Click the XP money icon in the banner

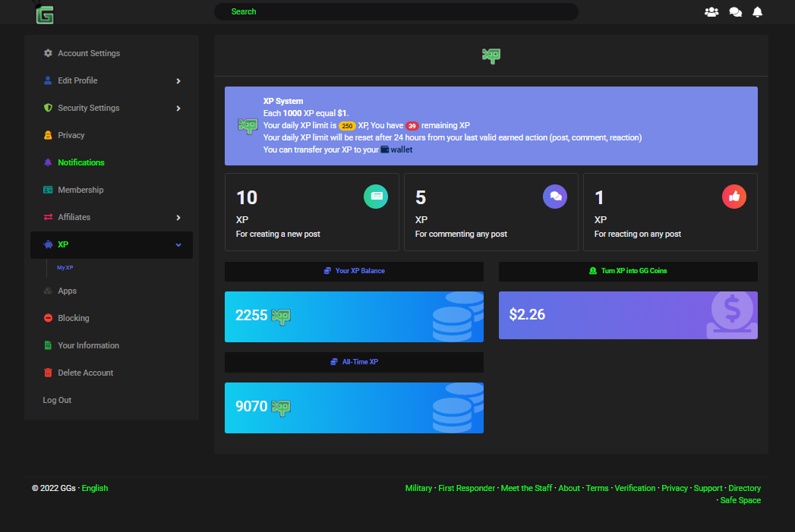point(247,124)
